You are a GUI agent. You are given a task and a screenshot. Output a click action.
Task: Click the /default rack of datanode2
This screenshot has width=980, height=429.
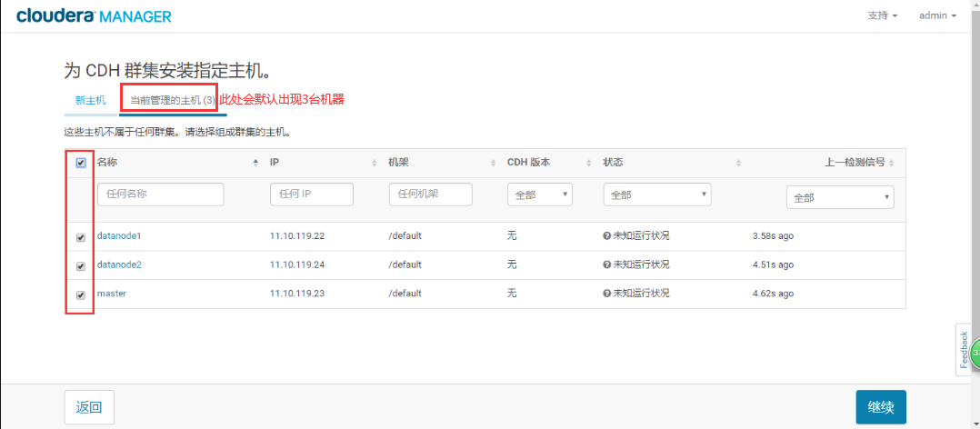coord(405,264)
